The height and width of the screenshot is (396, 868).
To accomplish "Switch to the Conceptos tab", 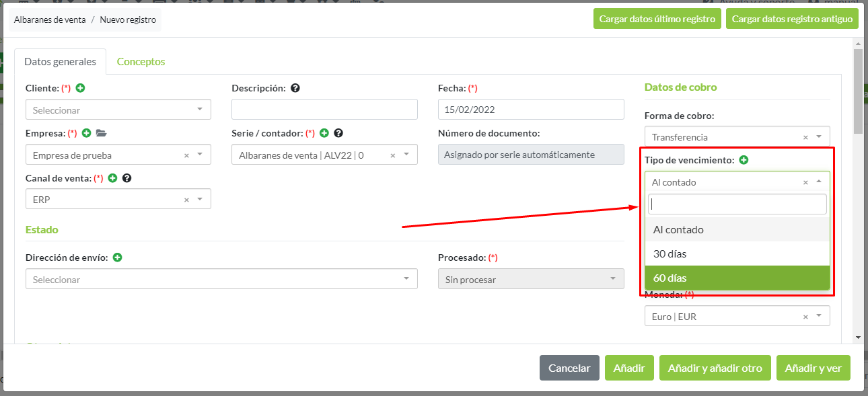I will [141, 62].
